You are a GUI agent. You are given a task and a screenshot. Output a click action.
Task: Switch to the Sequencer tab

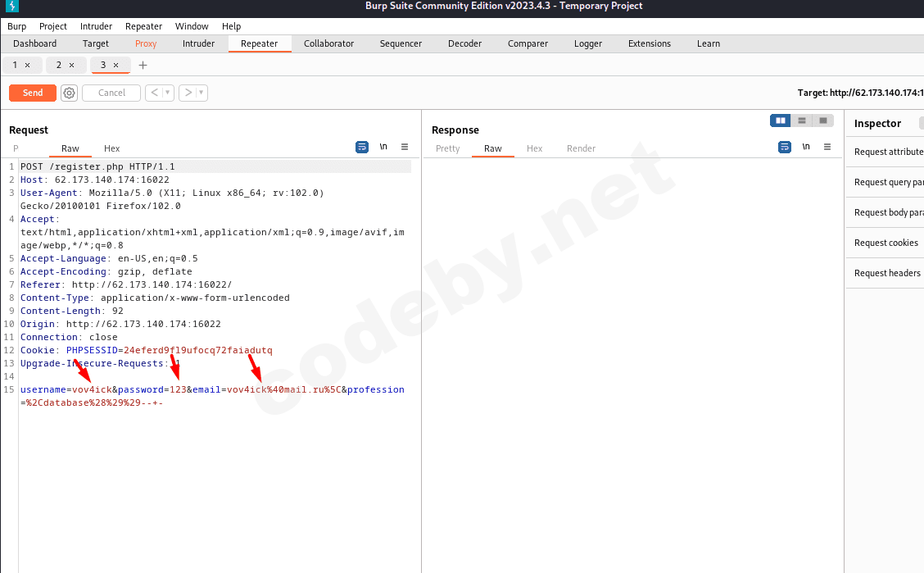[401, 43]
